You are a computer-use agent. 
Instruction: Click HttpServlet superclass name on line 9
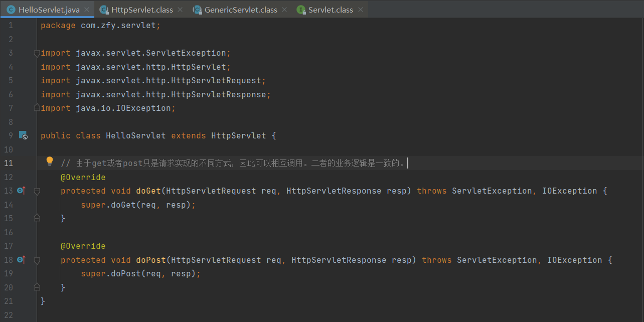click(239, 135)
